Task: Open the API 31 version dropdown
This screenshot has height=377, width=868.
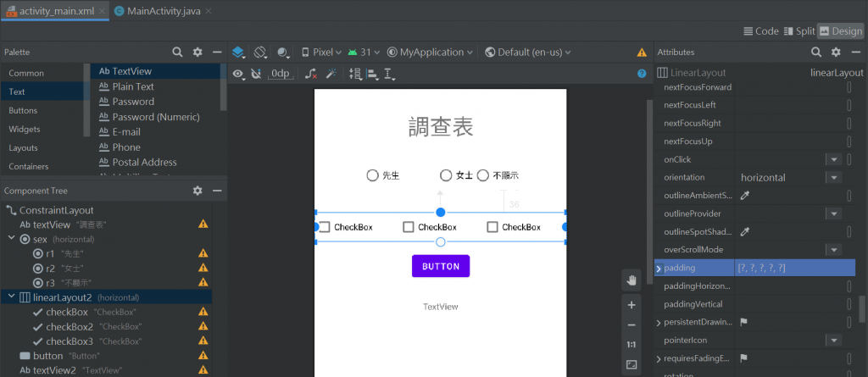Action: (364, 53)
